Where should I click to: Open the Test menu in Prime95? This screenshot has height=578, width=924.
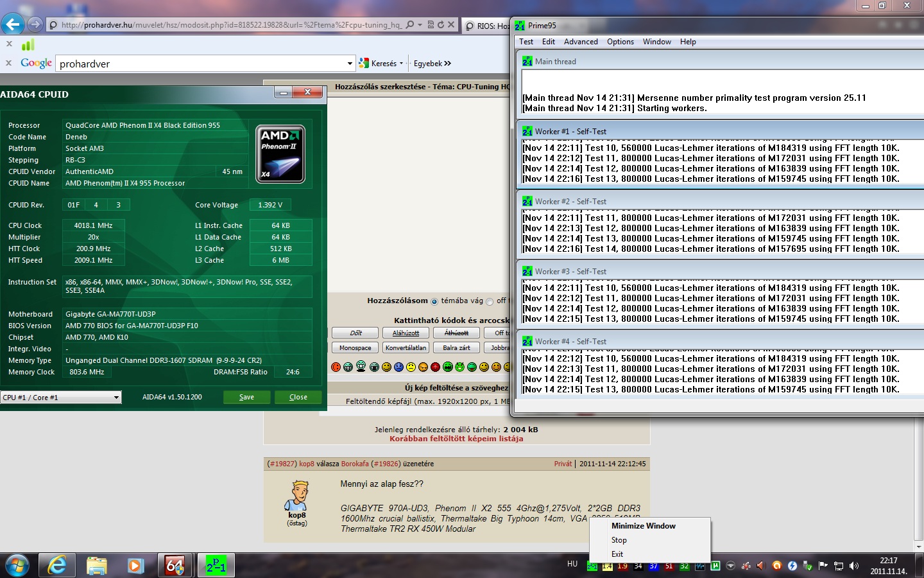click(526, 42)
